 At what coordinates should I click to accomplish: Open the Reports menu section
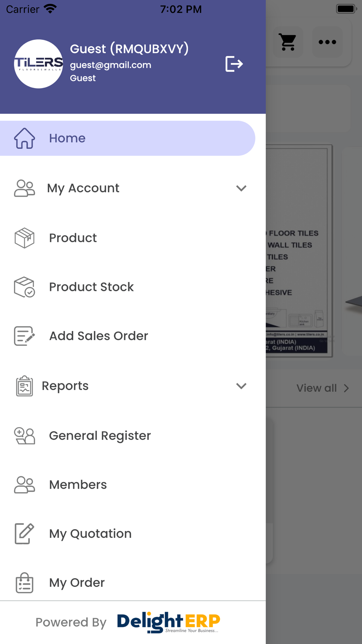65,386
